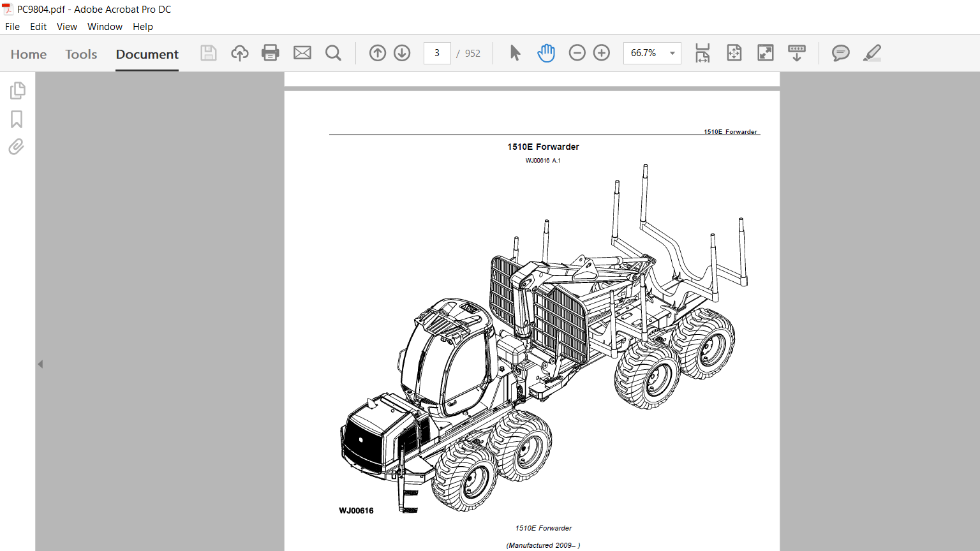Screen dimensions: 980x551
Task: Choose the fit width scrolling icon
Action: (702, 53)
